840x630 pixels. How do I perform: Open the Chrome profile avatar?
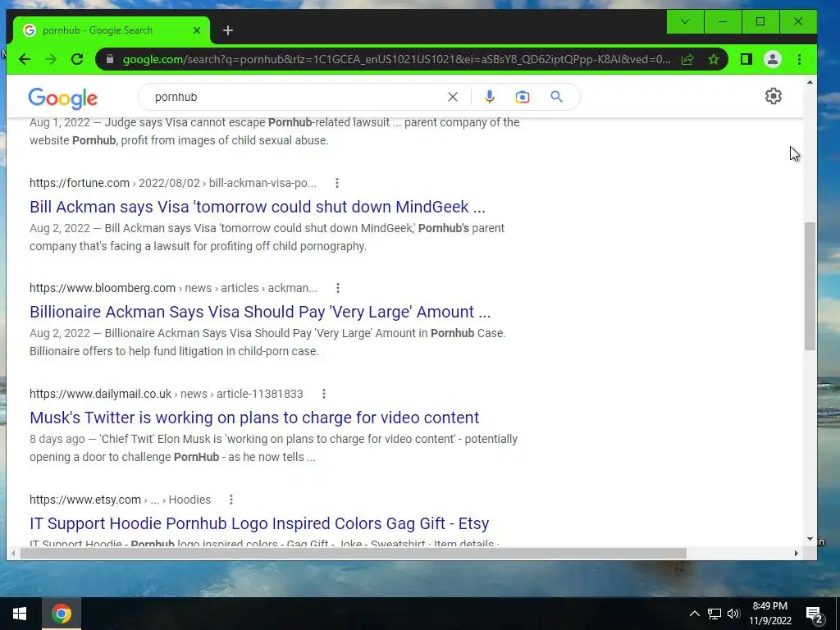(773, 59)
